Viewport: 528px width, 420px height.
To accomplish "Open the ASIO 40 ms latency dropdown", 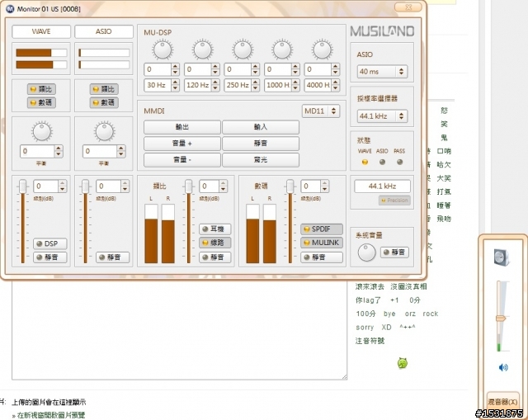I will 382,72.
